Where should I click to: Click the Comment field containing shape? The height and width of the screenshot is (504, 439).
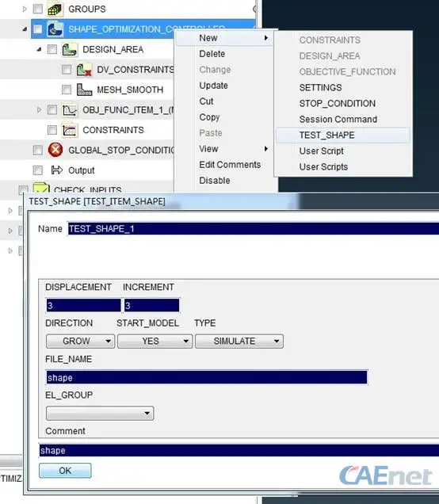pos(239,450)
